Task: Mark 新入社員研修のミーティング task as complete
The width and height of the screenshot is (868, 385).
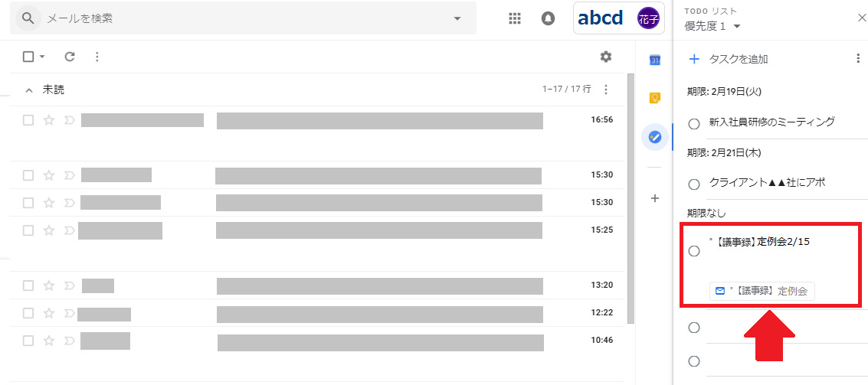Action: pos(694,123)
